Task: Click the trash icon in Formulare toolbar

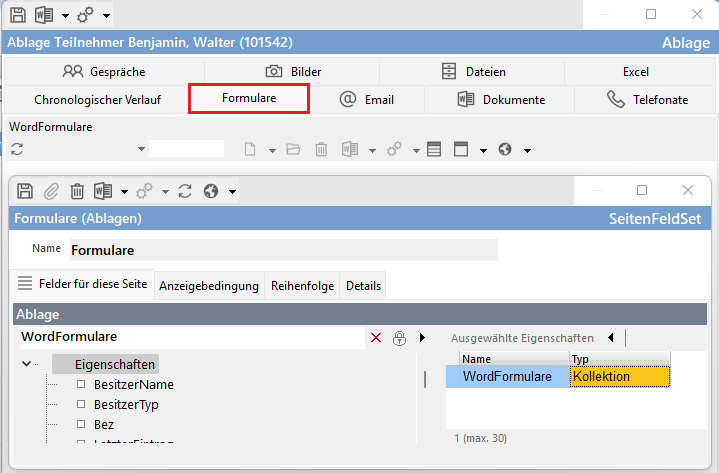Action: tap(77, 191)
